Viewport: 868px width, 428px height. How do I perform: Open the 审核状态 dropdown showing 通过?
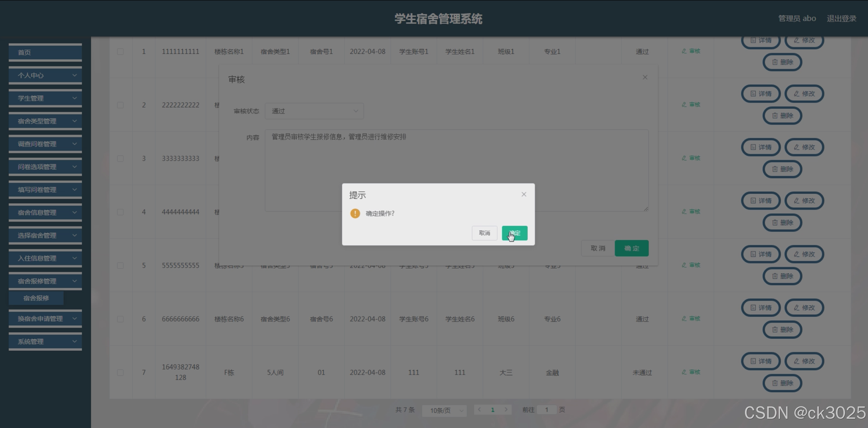click(314, 111)
